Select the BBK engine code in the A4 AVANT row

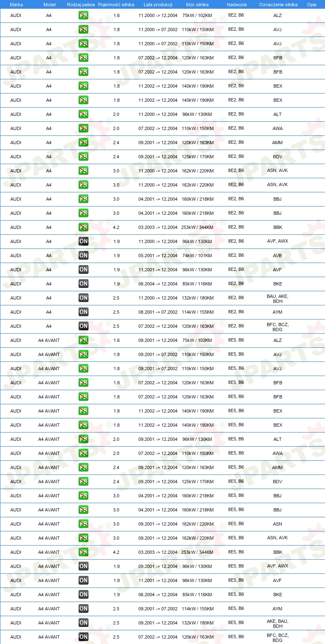[x=278, y=553]
